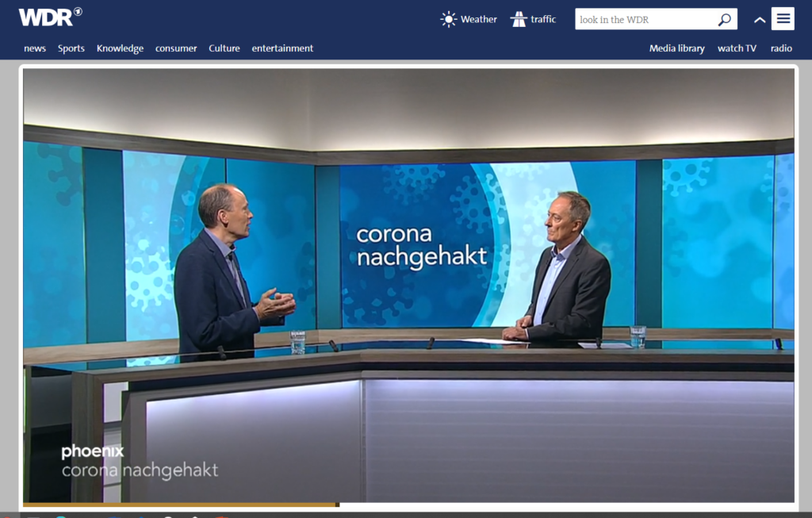Open the Media library link
The image size is (812, 518).
(677, 48)
